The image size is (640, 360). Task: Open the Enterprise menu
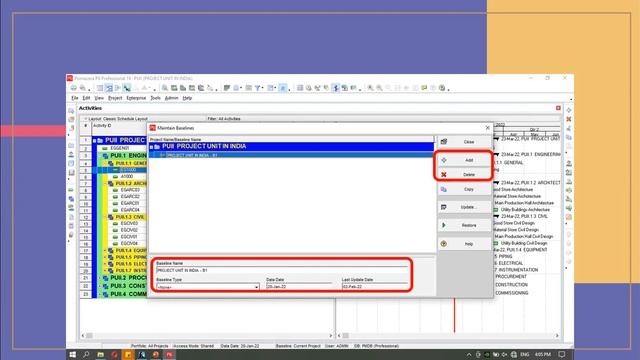coord(136,98)
